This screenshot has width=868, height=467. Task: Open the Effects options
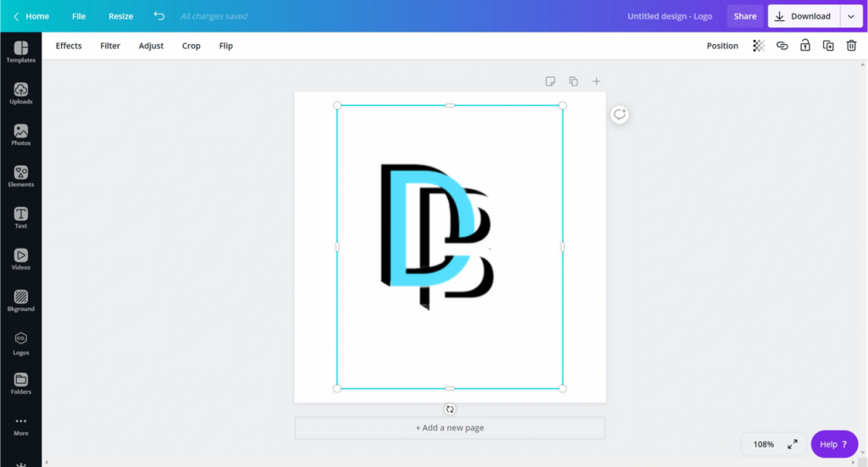(69, 46)
